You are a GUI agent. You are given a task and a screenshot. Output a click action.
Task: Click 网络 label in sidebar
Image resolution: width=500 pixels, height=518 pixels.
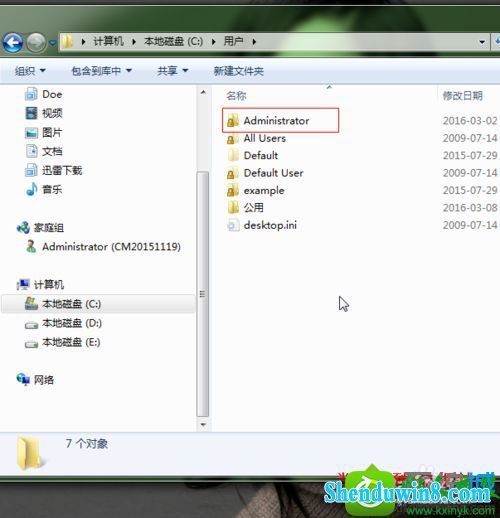tap(44, 380)
